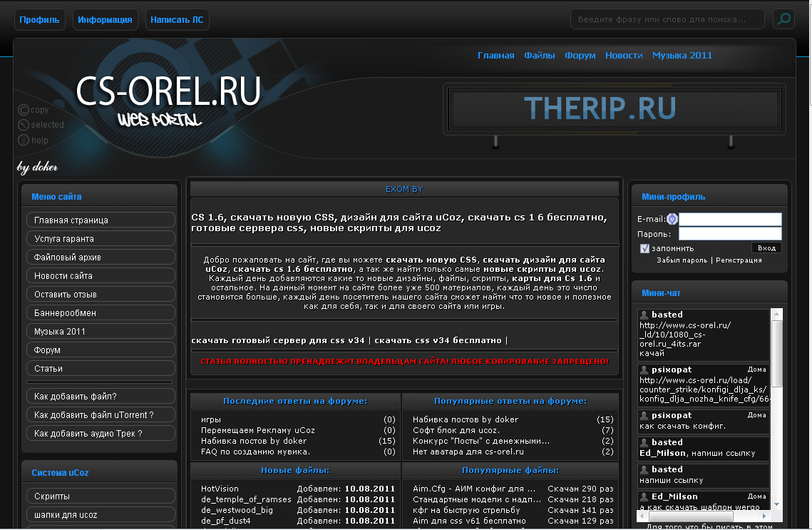Open forum topic 'игры'
The image size is (812, 530).
[x=211, y=419]
